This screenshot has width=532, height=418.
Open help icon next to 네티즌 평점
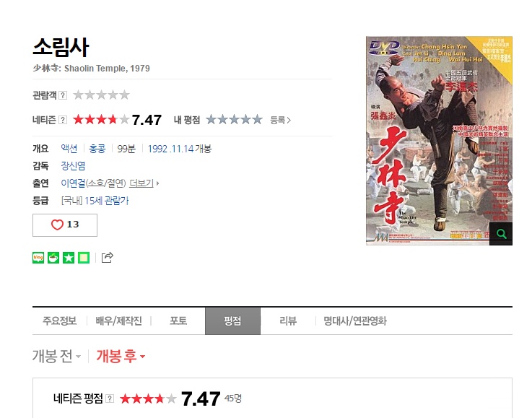110,399
